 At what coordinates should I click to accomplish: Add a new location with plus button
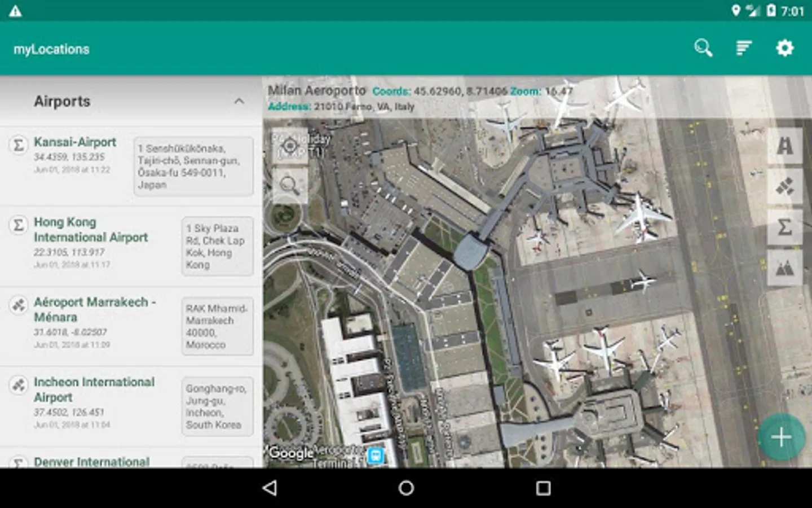click(x=781, y=437)
